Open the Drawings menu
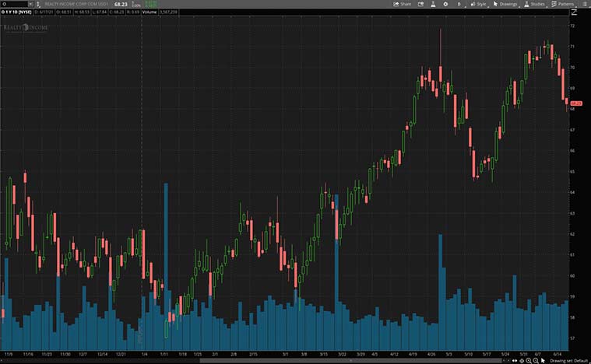This screenshot has width=591, height=364. pyautogui.click(x=506, y=4)
